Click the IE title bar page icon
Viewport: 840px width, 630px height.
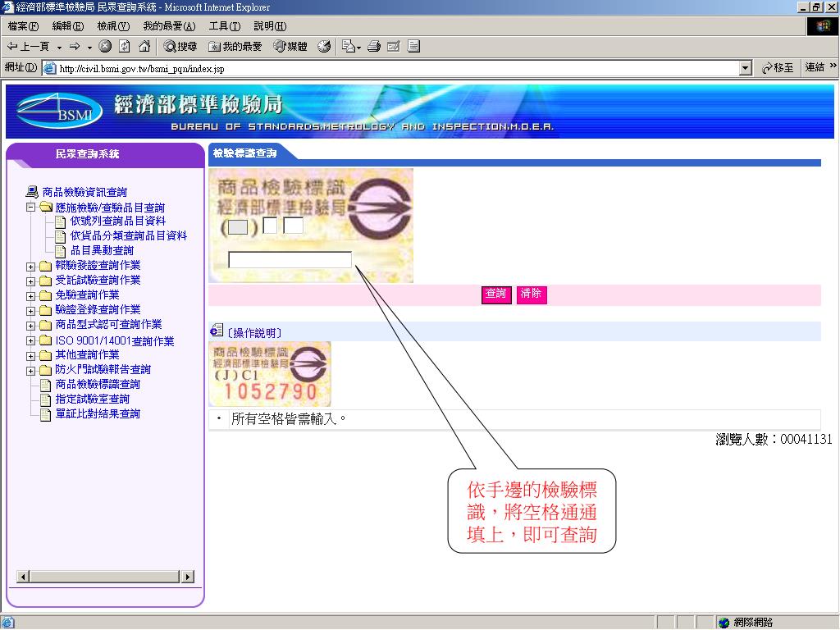coord(7,7)
